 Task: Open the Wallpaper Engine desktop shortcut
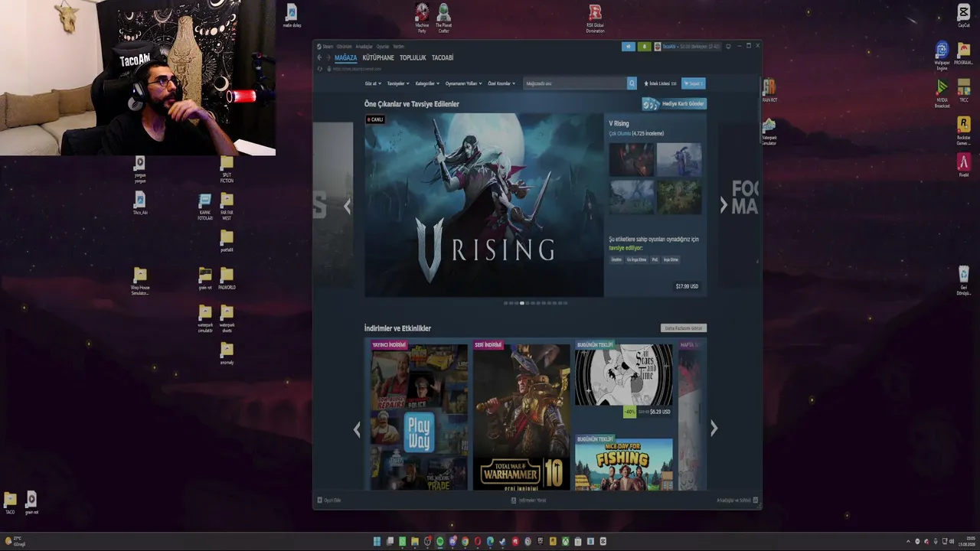[942, 55]
